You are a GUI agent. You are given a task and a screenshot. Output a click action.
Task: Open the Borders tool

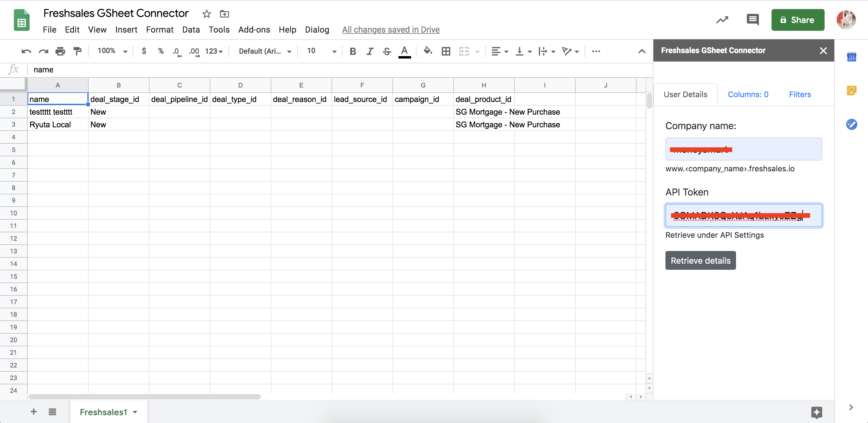pos(446,51)
